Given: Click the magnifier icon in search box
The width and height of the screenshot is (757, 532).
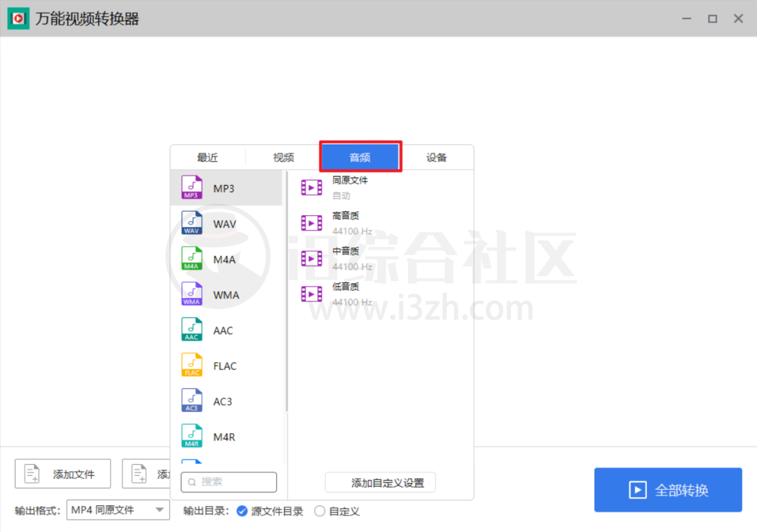Looking at the screenshot, I should click(191, 482).
